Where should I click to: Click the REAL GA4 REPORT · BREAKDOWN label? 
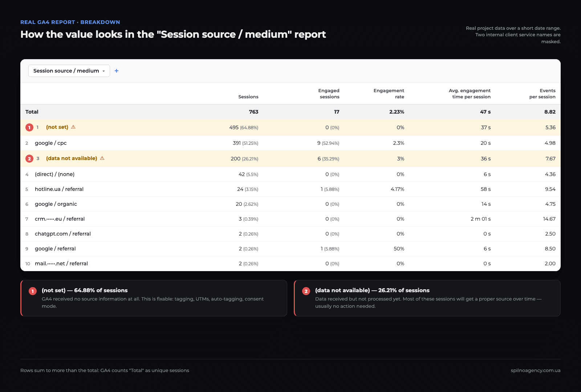click(x=70, y=22)
